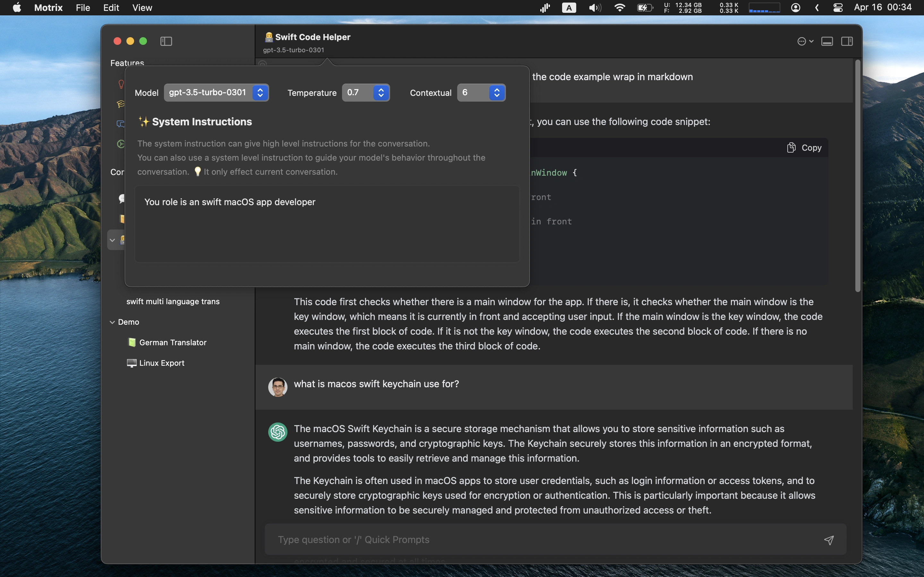Toggle the bottom panel layout button

(x=827, y=41)
